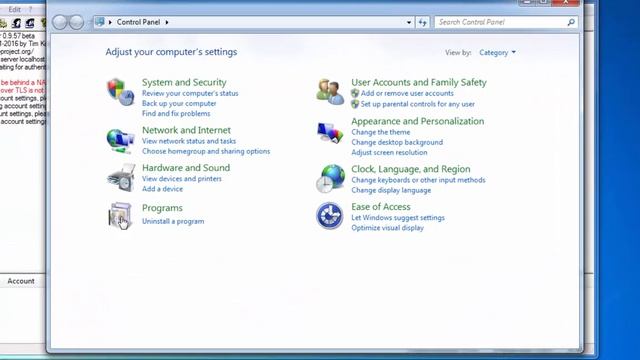640x360 pixels.
Task: Review your computer's status
Action: point(190,93)
